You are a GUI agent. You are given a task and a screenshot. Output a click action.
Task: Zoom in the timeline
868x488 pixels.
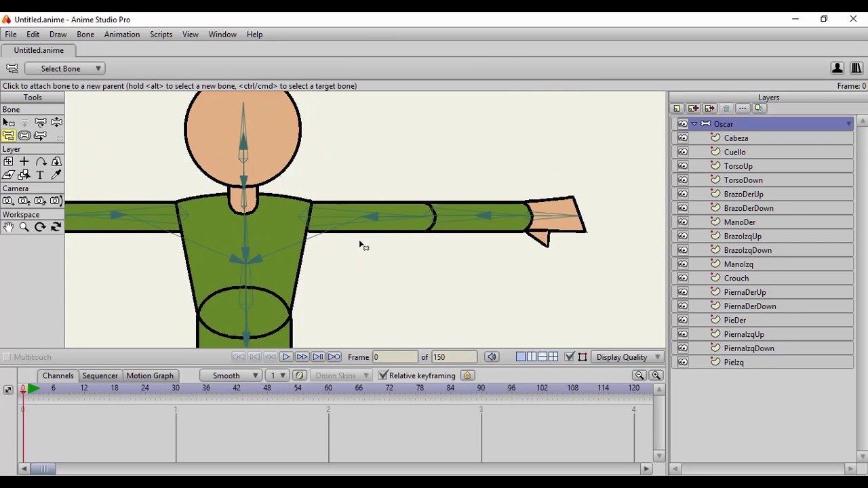click(x=656, y=375)
